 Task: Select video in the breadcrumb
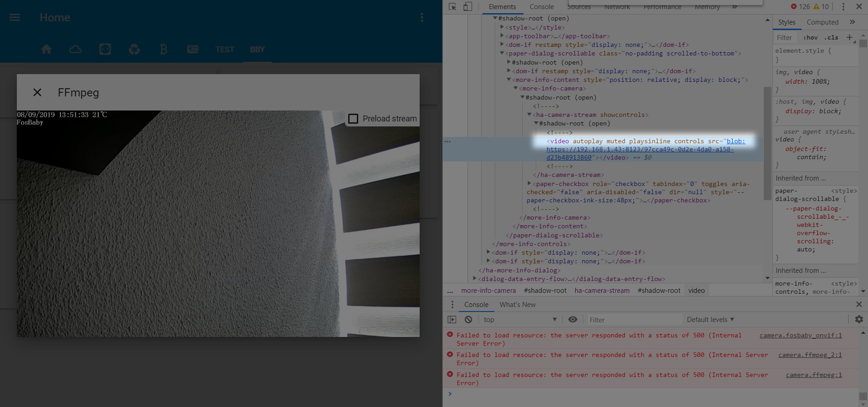(x=696, y=291)
